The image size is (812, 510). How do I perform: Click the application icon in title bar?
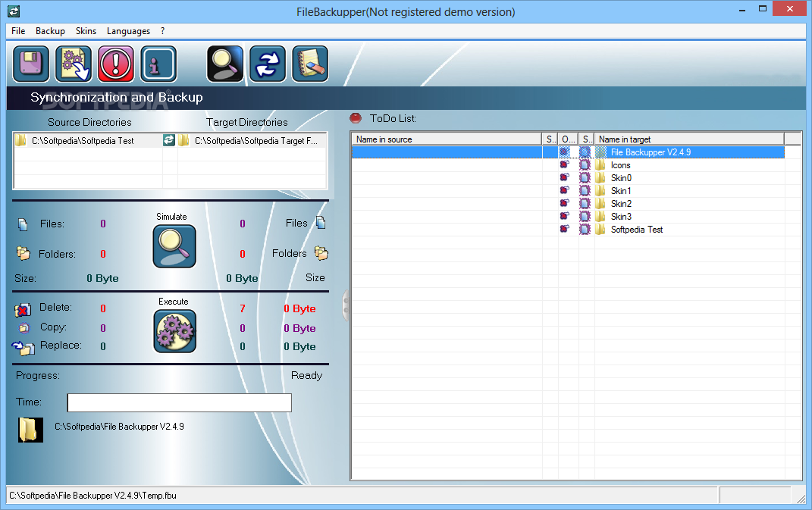click(14, 11)
